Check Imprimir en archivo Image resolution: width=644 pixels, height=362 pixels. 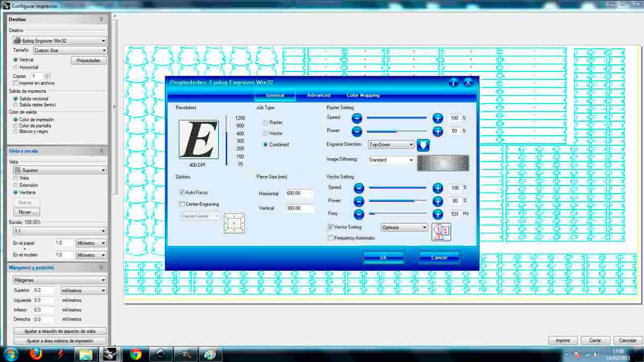(16, 83)
